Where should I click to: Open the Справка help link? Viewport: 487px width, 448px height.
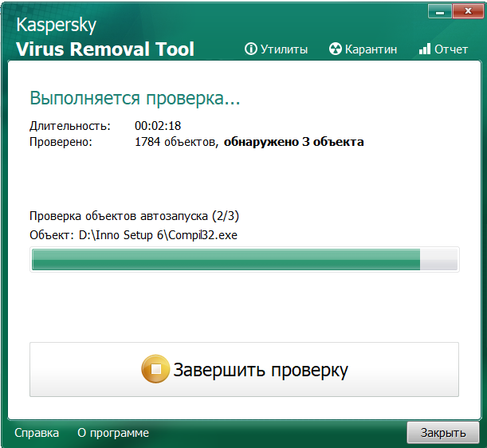pos(37,433)
